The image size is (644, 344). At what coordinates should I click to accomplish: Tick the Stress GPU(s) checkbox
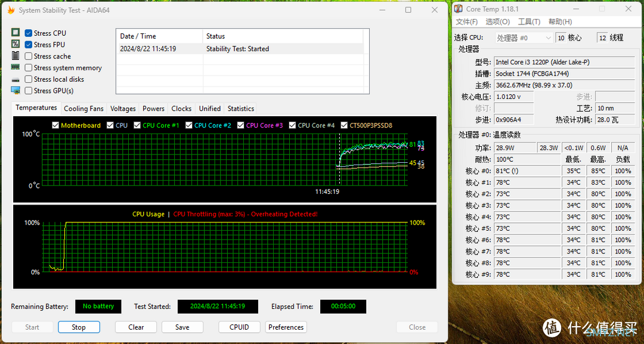(29, 91)
